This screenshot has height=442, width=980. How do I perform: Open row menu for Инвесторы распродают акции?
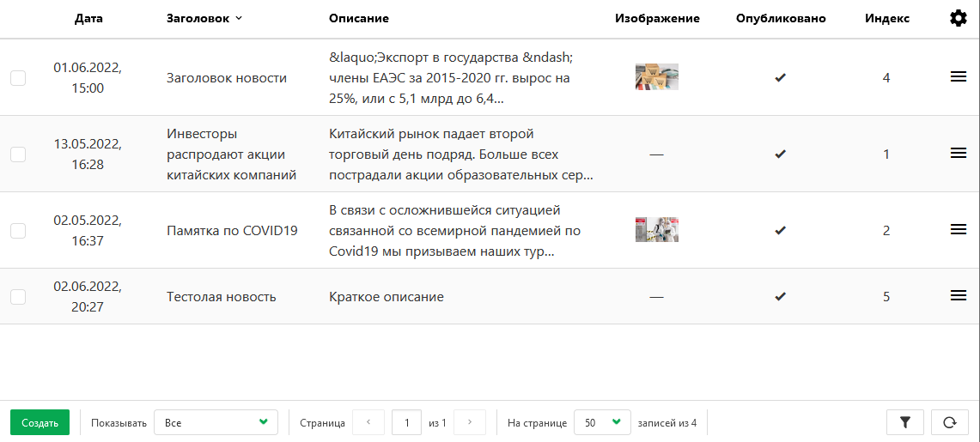pos(959,154)
